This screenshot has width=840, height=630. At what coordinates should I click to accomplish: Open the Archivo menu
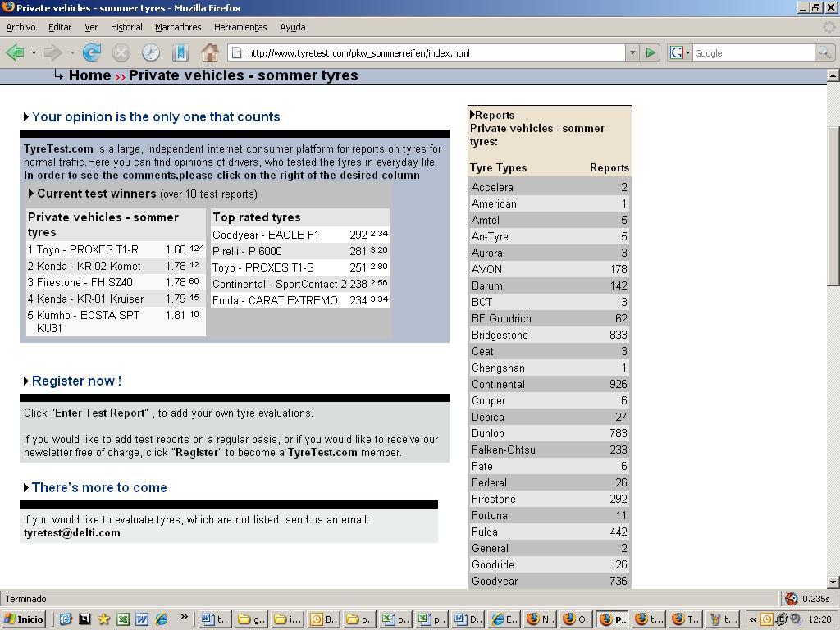(21, 27)
